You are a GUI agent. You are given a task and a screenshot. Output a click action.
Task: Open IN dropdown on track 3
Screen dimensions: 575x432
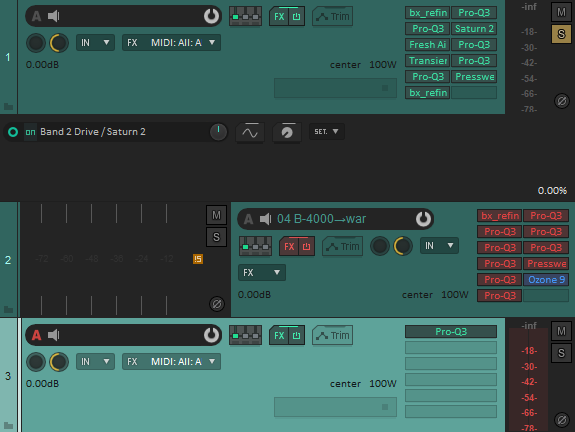(x=95, y=362)
